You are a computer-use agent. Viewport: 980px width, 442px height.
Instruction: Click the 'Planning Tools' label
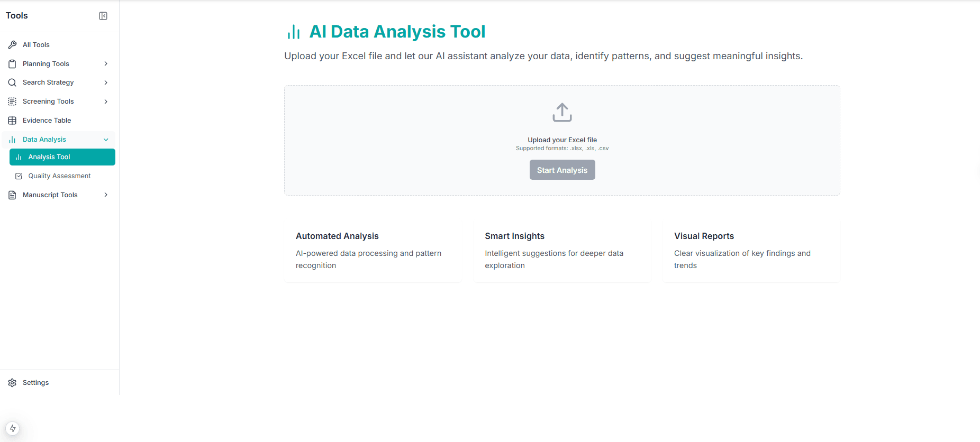46,64
